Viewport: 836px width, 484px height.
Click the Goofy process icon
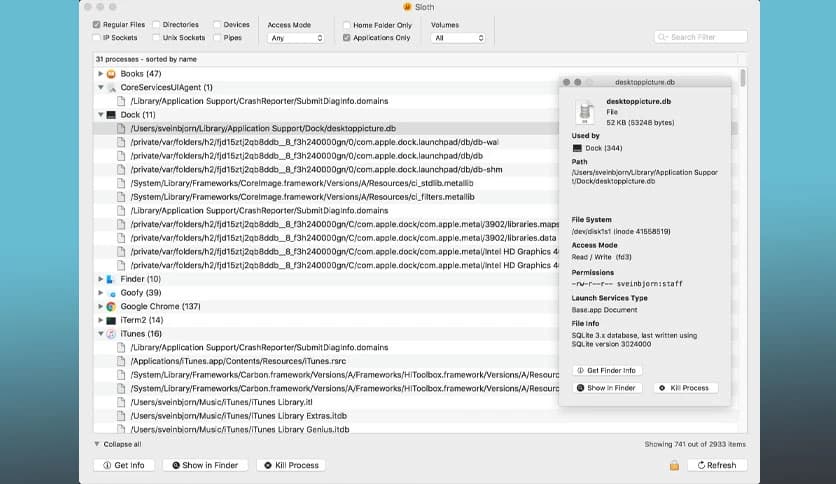tap(111, 293)
